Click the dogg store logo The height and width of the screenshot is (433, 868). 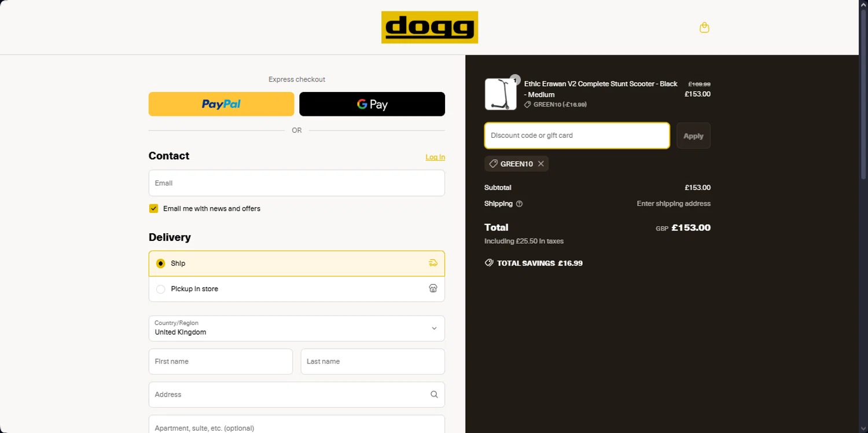(x=429, y=27)
